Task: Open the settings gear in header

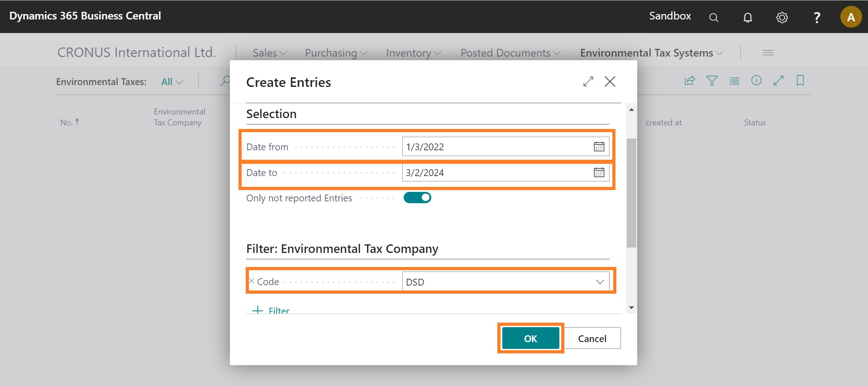Action: tap(782, 17)
